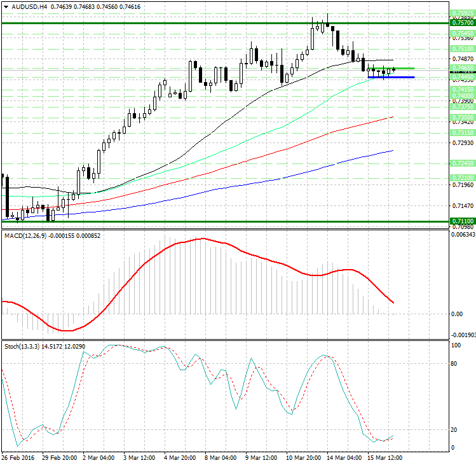Click the Stochastic 80 level label
This screenshot has height=465, width=476.
[454, 364]
